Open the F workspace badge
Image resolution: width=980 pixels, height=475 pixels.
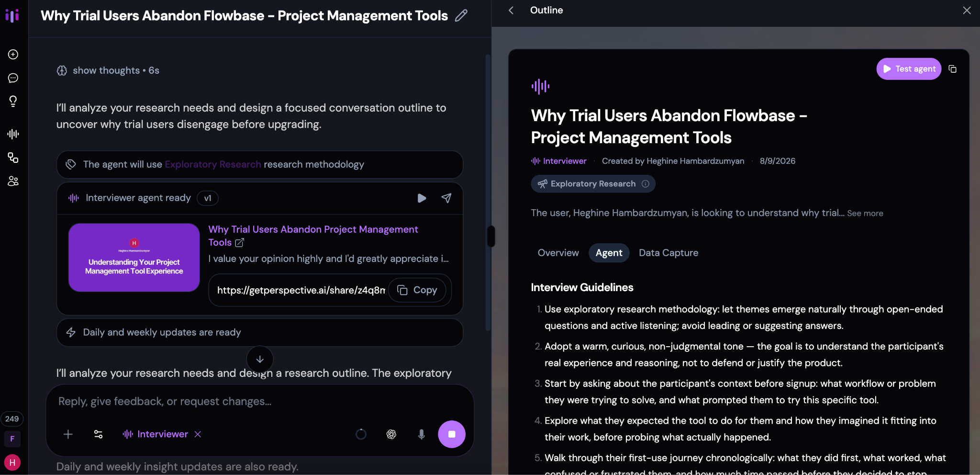coord(12,439)
